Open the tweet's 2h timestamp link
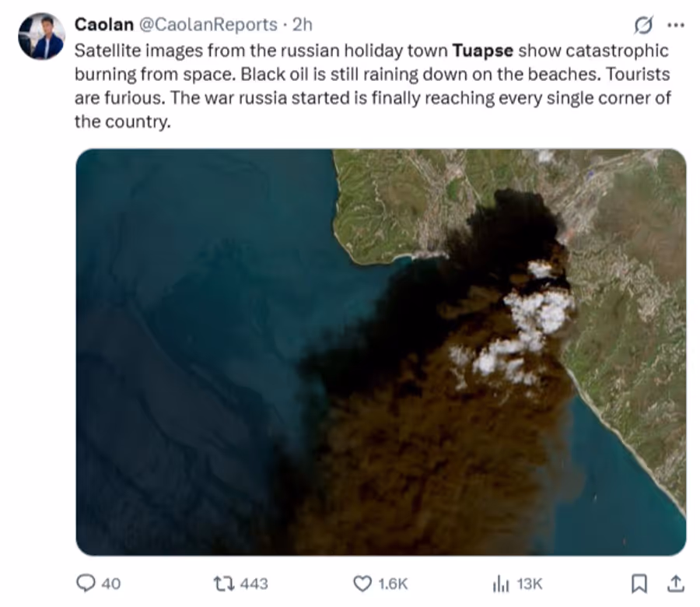The image size is (700, 607). [302, 25]
